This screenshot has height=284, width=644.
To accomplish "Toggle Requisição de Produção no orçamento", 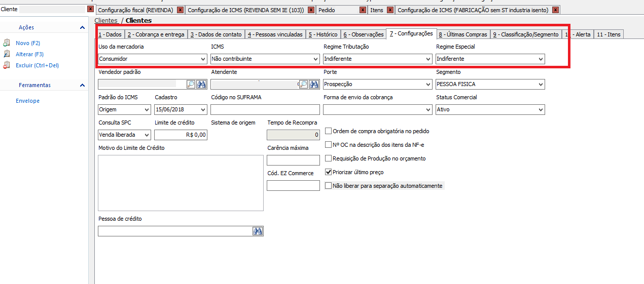I will [x=328, y=158].
